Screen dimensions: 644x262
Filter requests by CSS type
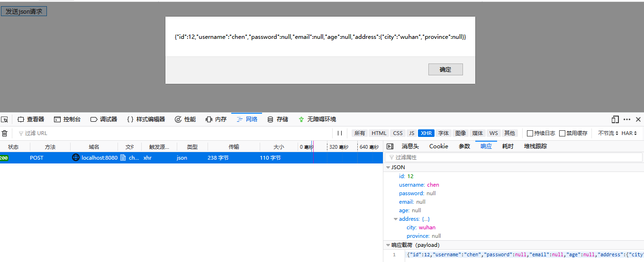pyautogui.click(x=398, y=134)
